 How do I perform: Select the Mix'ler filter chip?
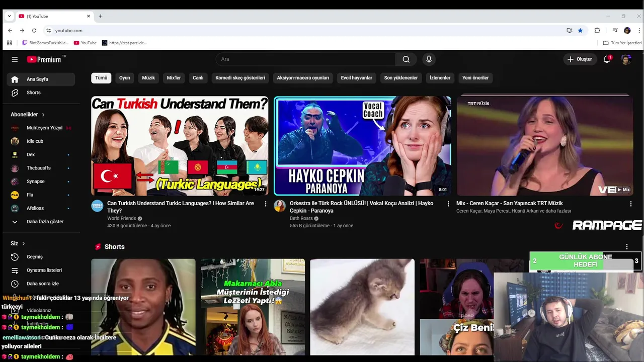point(174,78)
